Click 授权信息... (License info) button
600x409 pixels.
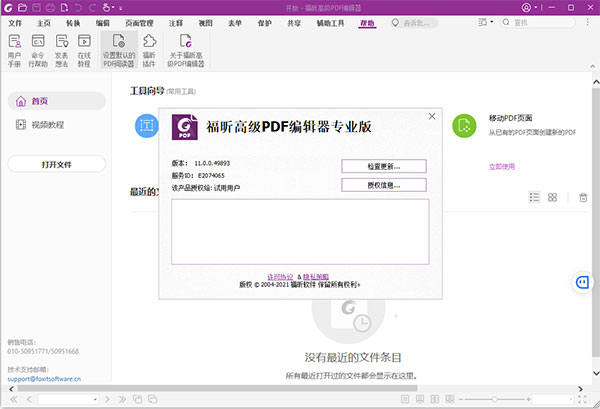point(384,185)
